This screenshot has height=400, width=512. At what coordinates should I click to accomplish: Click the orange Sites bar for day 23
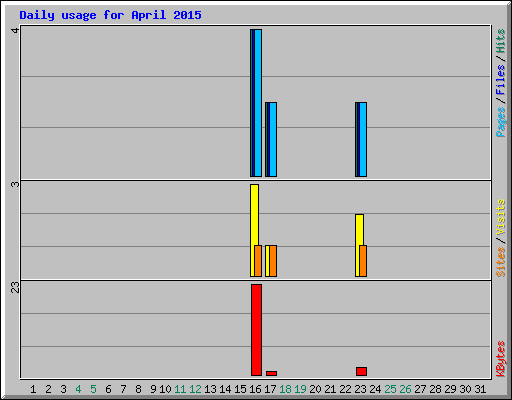point(363,261)
